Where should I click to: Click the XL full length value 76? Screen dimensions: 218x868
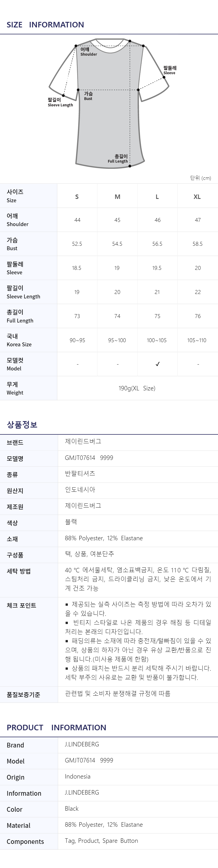tap(198, 316)
